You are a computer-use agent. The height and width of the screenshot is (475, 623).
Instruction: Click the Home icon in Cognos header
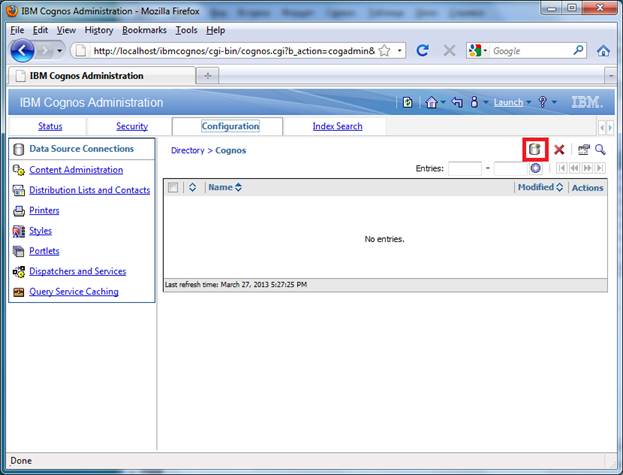coord(431,102)
